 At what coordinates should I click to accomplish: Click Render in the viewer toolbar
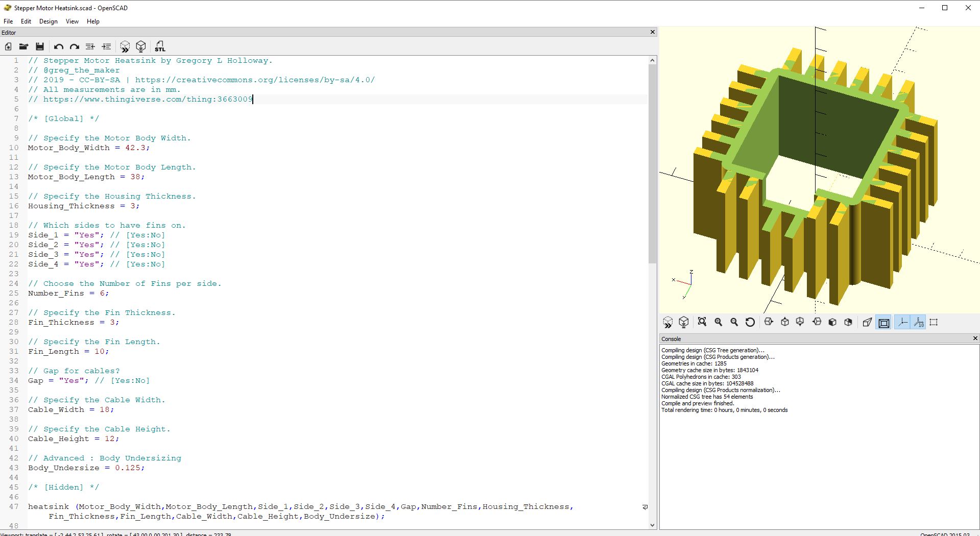pyautogui.click(x=684, y=322)
